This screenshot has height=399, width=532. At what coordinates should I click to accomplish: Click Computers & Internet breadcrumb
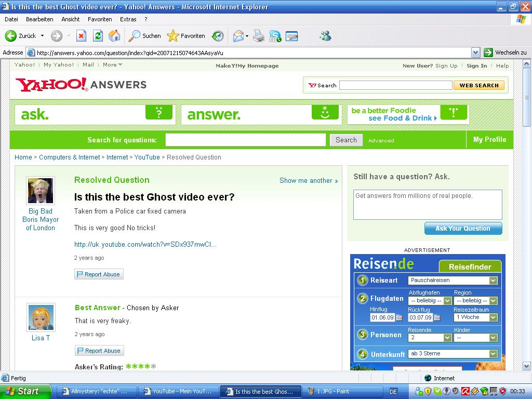[69, 157]
